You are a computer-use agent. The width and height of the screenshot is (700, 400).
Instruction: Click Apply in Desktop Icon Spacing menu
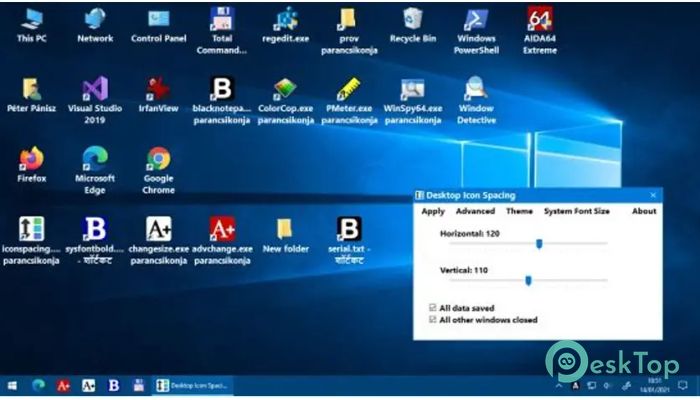pos(433,211)
